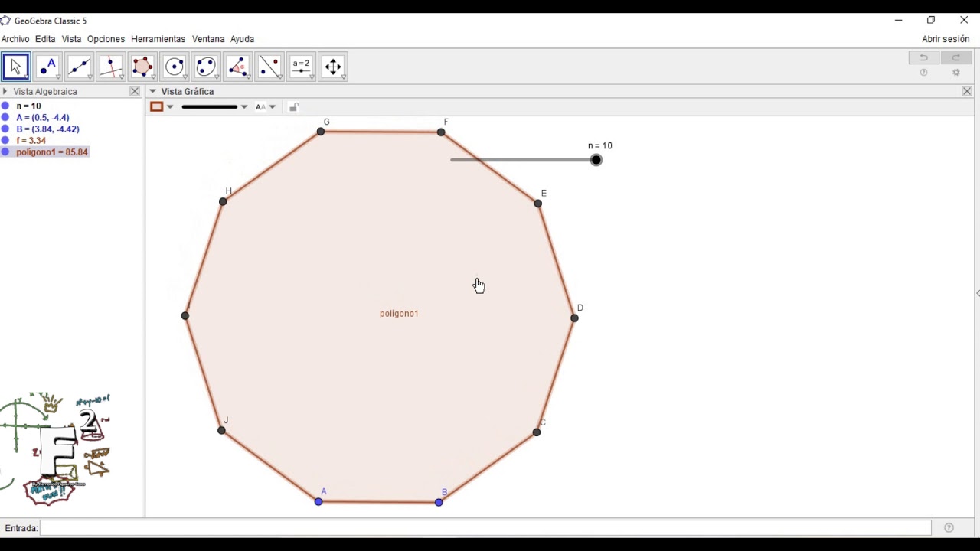This screenshot has width=980, height=551.
Task: Click vertex J of the polygon
Action: pos(221,431)
